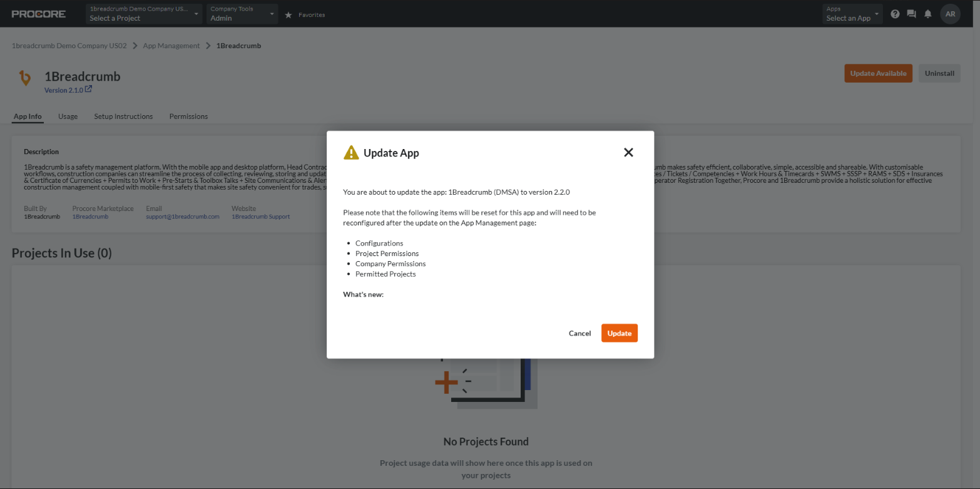Click the "Configurations" bullet item

tap(379, 244)
